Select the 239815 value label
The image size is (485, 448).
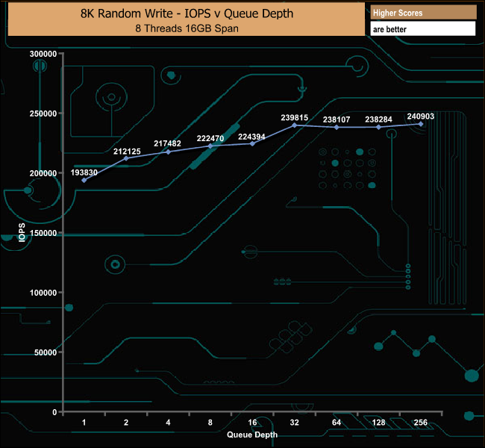tap(295, 117)
